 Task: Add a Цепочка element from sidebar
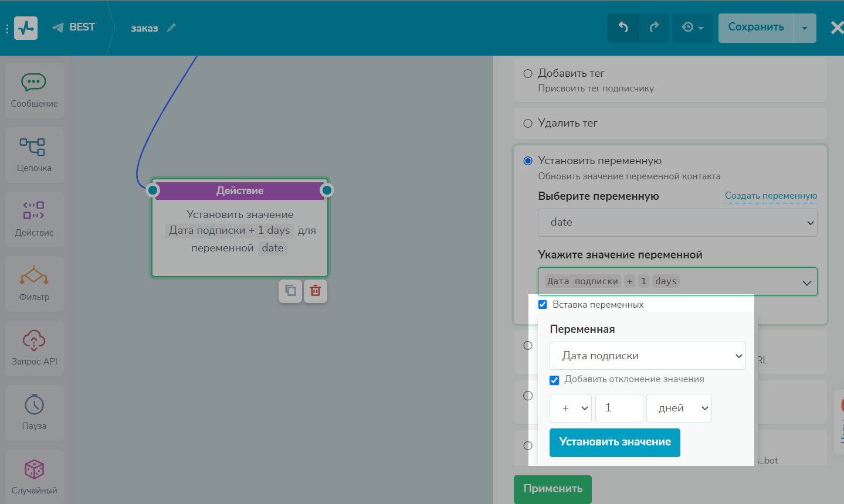click(x=34, y=155)
